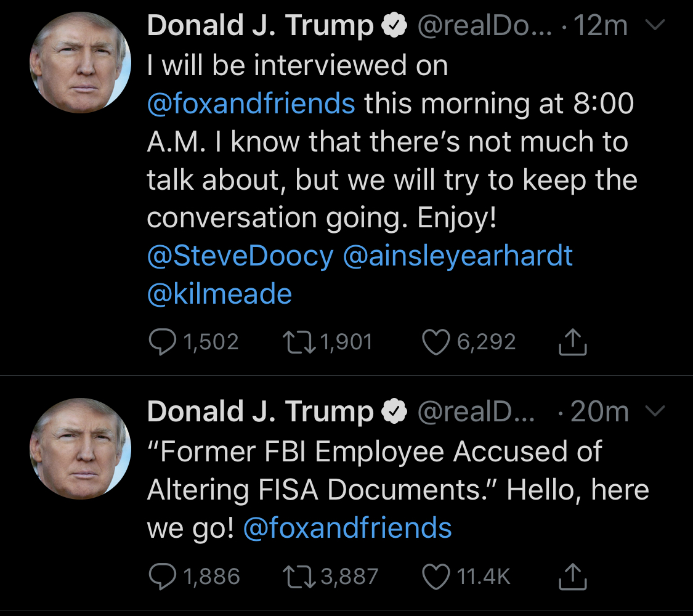The image size is (693, 616).
Task: Open profile picture on the 12m tweet
Action: coord(81,62)
